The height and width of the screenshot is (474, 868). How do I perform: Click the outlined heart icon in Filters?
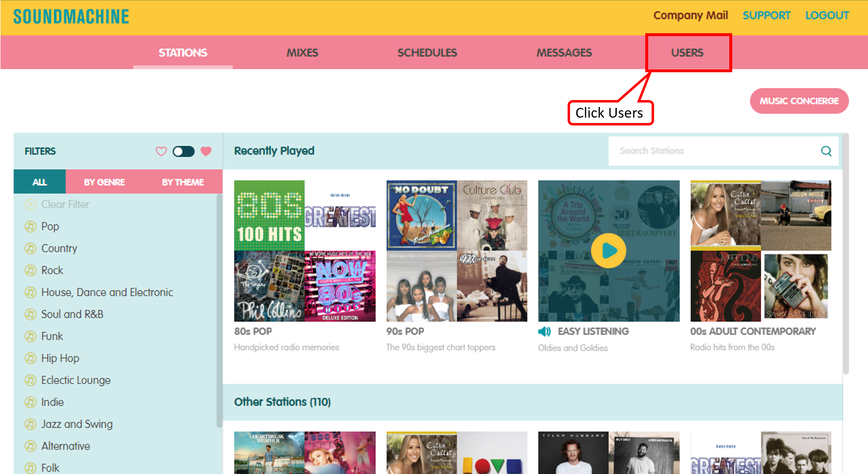(x=161, y=151)
